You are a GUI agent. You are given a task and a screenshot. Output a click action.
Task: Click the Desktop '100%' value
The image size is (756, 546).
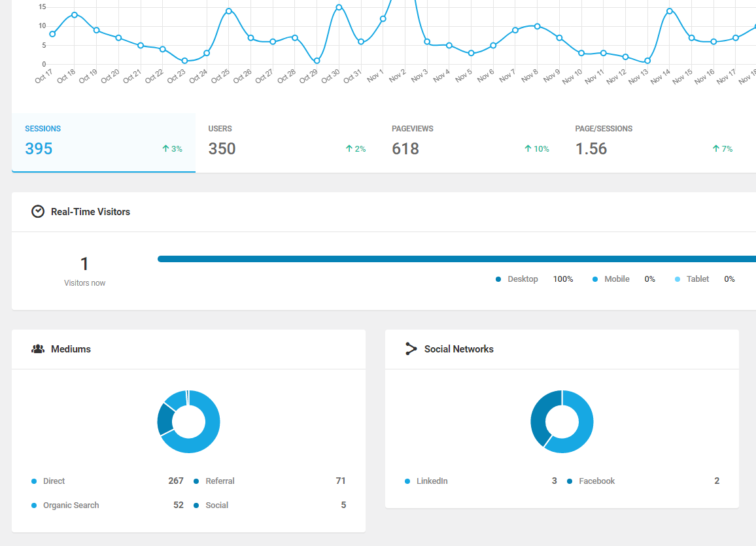click(563, 279)
